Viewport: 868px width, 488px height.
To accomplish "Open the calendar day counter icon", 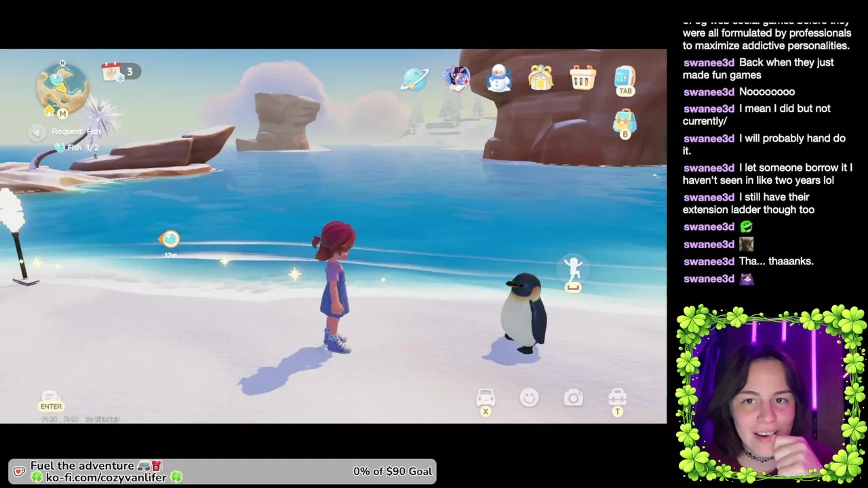I will point(112,71).
